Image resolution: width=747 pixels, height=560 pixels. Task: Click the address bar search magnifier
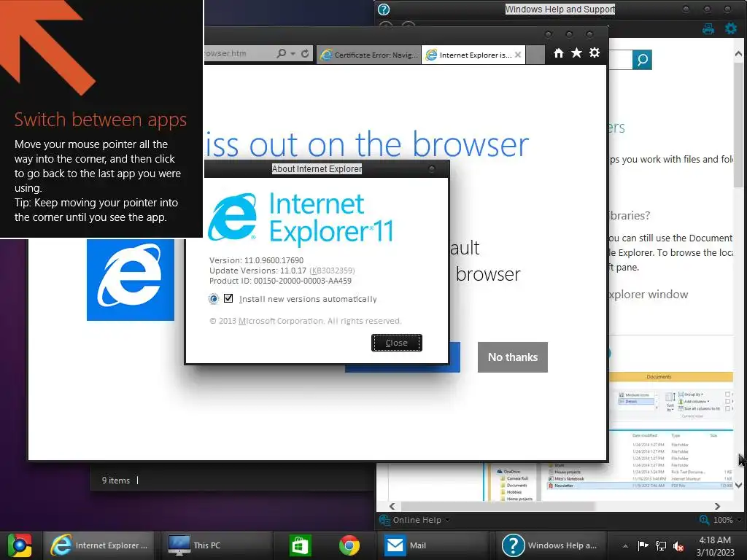pos(281,53)
